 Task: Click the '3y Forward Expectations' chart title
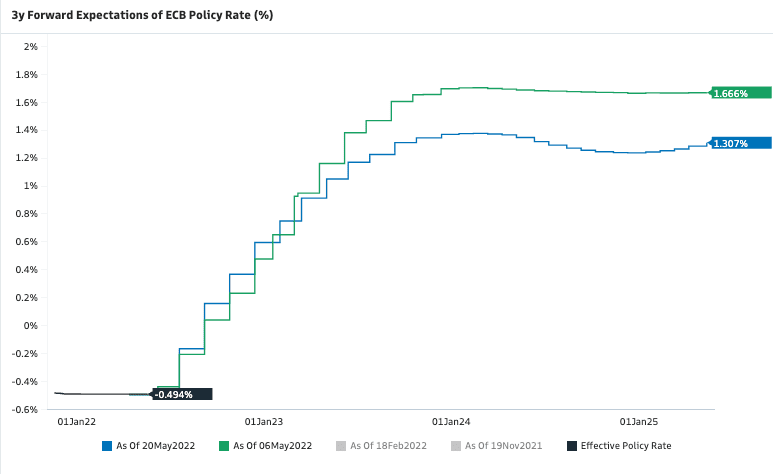click(x=142, y=15)
